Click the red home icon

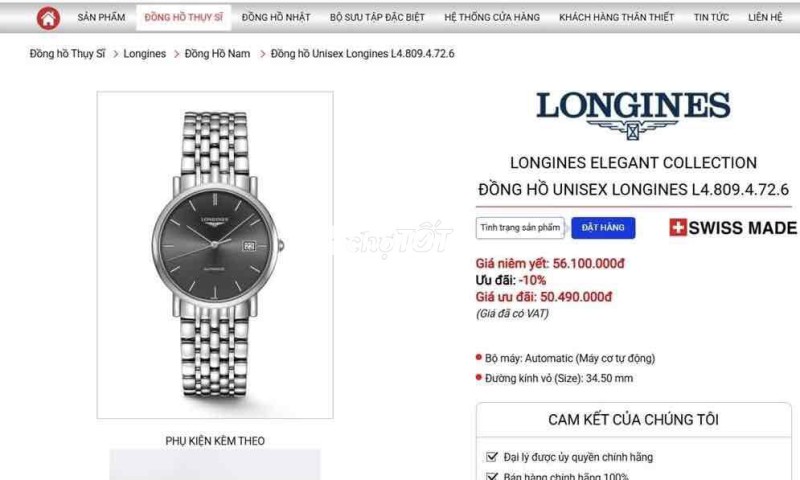coord(48,18)
